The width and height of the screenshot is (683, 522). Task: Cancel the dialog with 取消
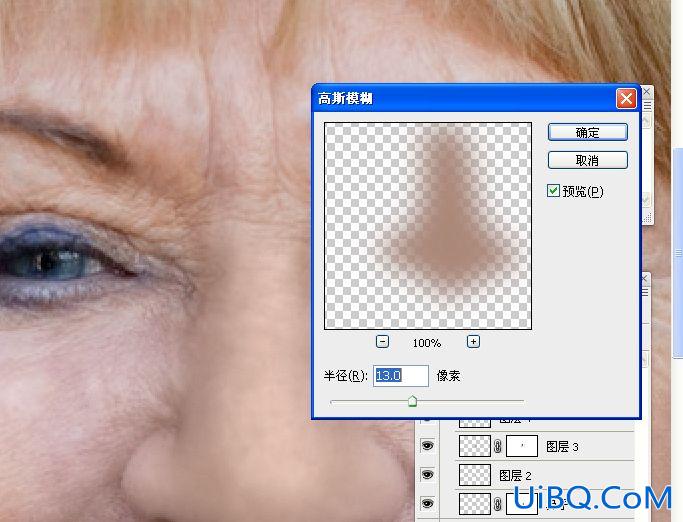click(587, 160)
